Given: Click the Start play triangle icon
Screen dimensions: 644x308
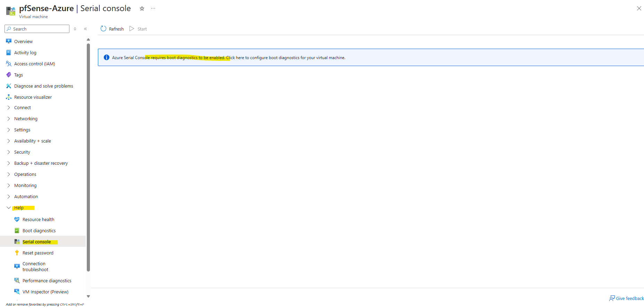Looking at the screenshot, I should click(132, 29).
